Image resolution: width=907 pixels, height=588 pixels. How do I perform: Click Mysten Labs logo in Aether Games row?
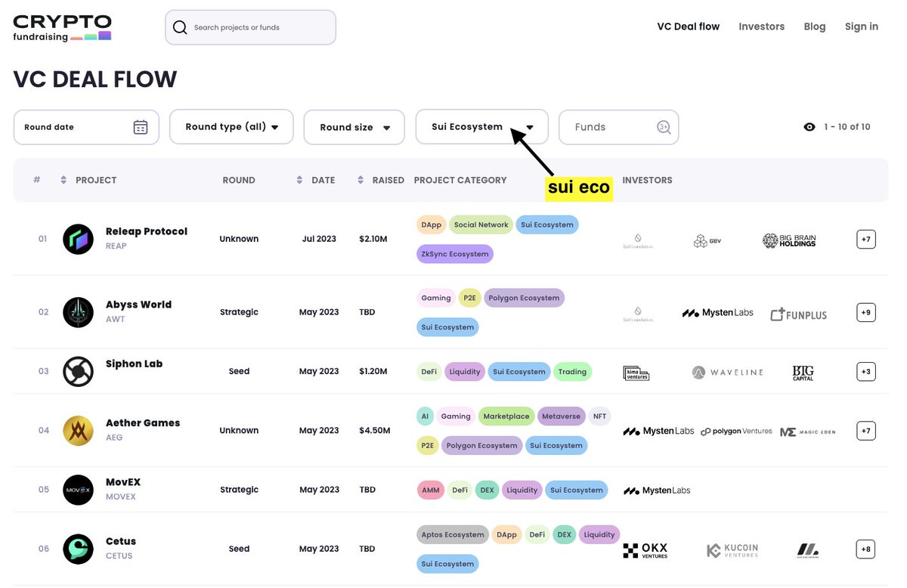point(658,432)
